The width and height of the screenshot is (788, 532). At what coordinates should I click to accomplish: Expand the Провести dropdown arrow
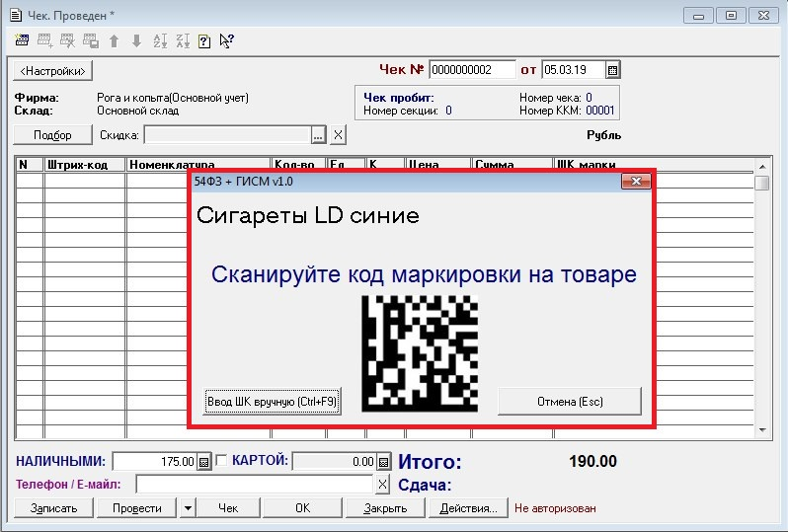[187, 508]
